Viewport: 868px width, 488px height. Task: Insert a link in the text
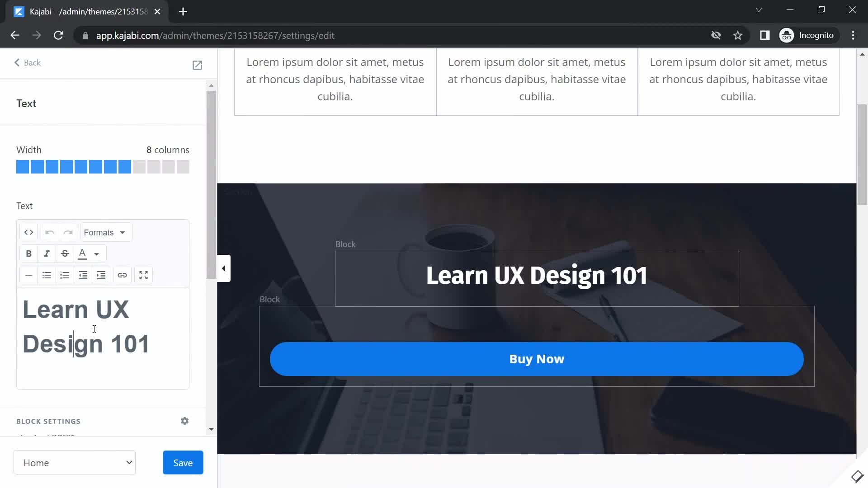coord(122,275)
